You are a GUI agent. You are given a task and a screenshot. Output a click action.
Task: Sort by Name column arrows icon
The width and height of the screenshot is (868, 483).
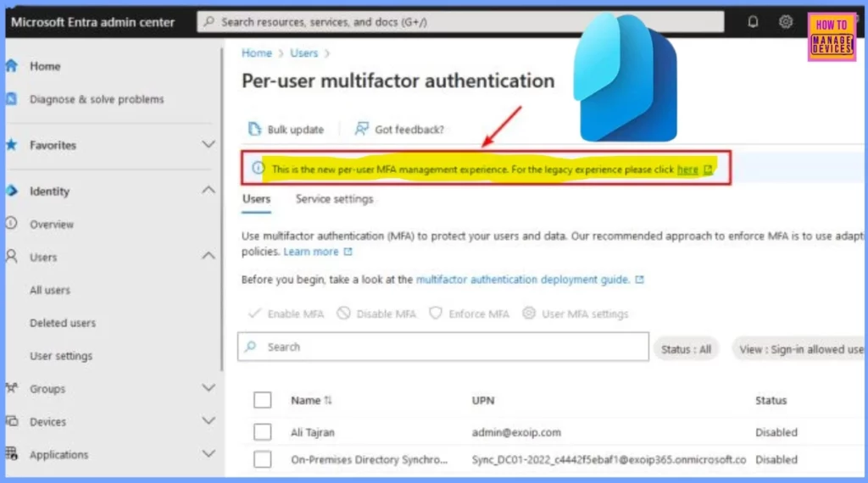(328, 400)
